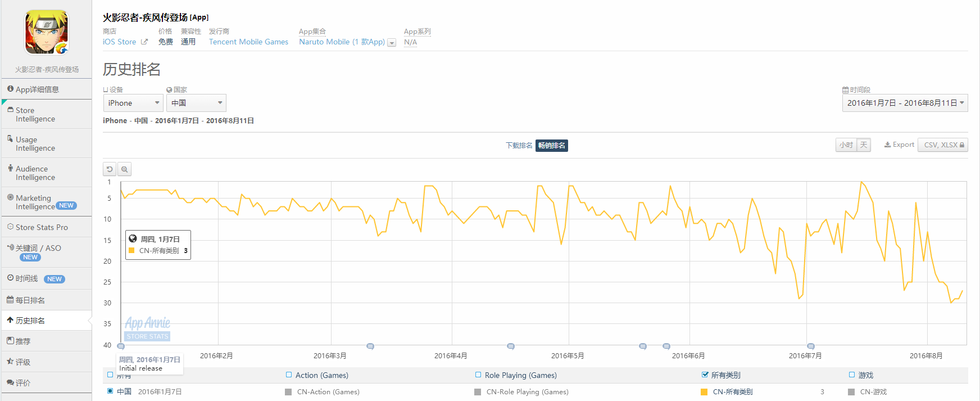Click the gray CN-Action (Games) swatch
Viewport: 980px width, 401px height.
pos(288,392)
